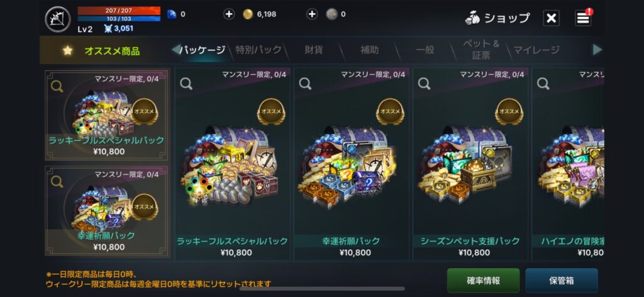Open the 財貨 tab

(x=314, y=50)
